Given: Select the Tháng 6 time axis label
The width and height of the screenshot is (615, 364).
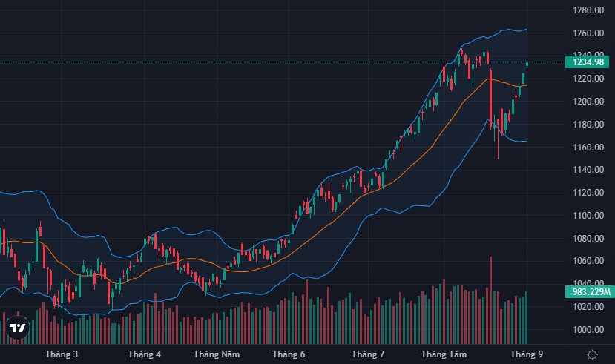Looking at the screenshot, I should click(x=289, y=354).
